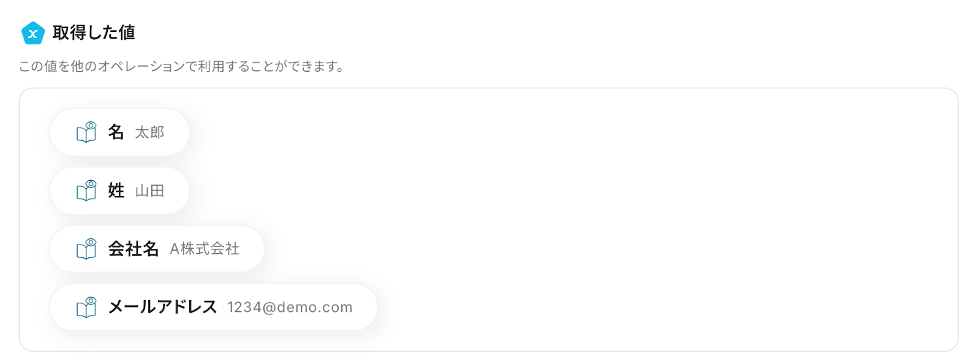The height and width of the screenshot is (364, 980).
Task: Click the blue pentagon icon beside 取得した値
Action: (x=32, y=33)
